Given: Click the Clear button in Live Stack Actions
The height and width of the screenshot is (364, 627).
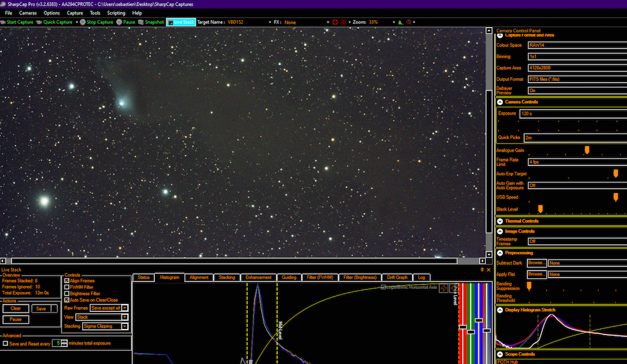Looking at the screenshot, I should [x=16, y=308].
